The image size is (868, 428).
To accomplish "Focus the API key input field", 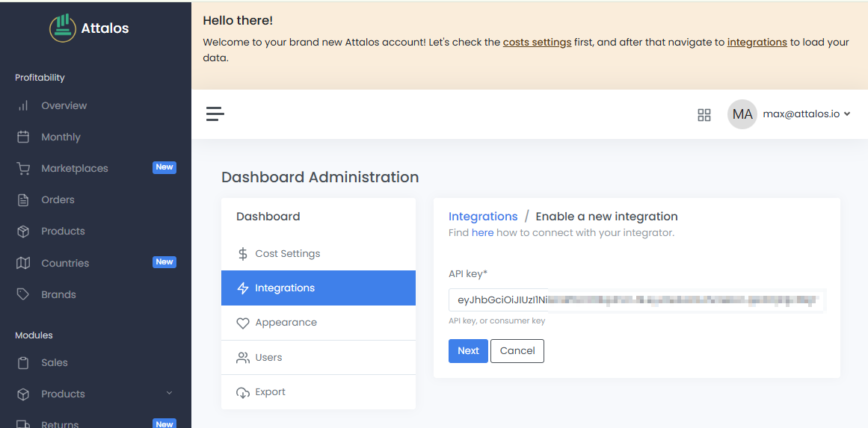I will [x=637, y=300].
